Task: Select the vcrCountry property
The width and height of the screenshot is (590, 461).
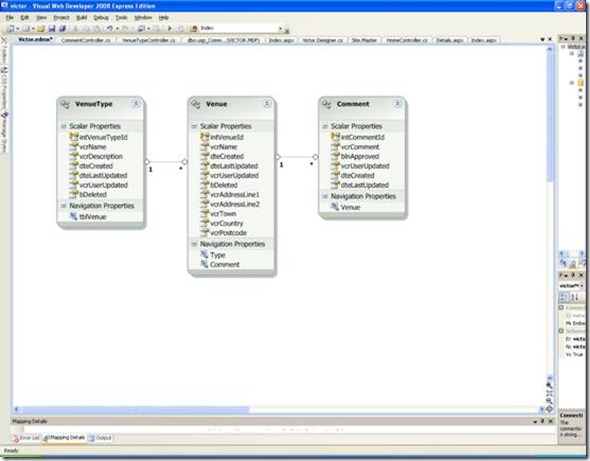Action: point(222,224)
